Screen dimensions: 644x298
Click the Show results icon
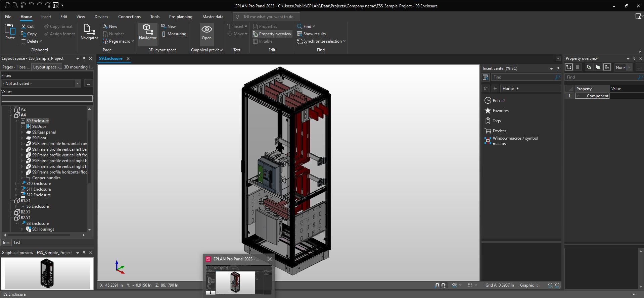coord(300,34)
